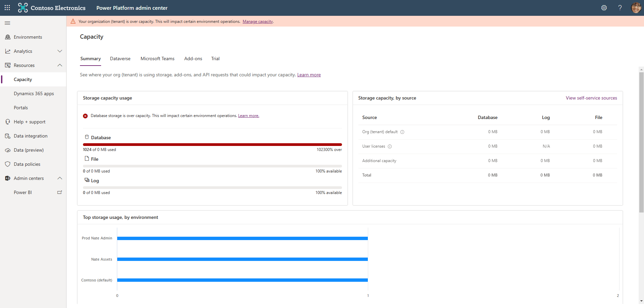The image size is (644, 308).
Task: Click the Database storage icon
Action: click(87, 137)
